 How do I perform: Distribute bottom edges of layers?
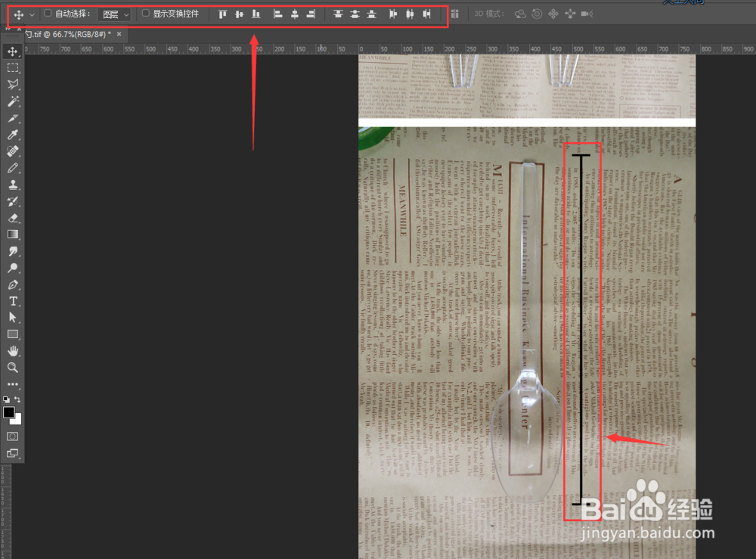(x=371, y=14)
